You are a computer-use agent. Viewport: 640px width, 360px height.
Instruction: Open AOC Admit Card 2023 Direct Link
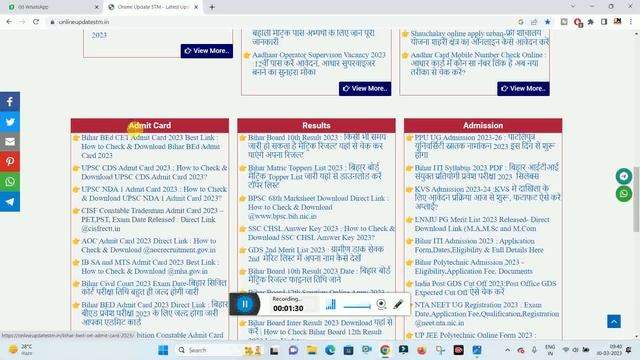click(149, 245)
